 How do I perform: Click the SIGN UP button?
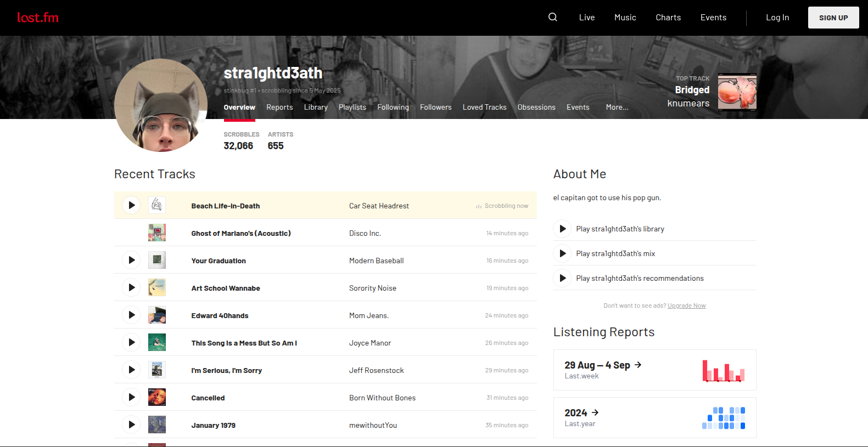coord(833,18)
